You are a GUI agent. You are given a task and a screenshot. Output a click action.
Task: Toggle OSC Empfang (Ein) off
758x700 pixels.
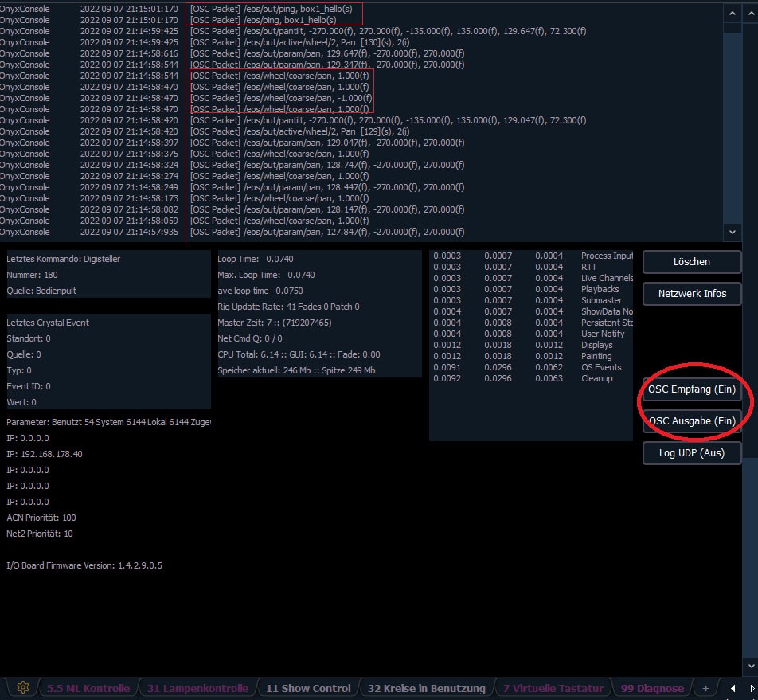tap(691, 389)
